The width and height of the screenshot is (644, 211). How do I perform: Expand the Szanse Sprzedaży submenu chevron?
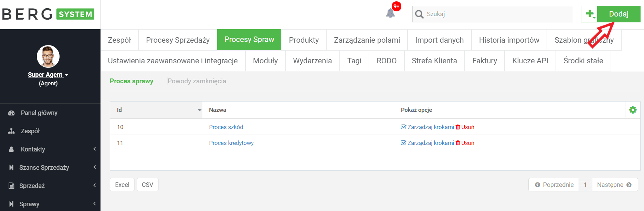point(94,167)
